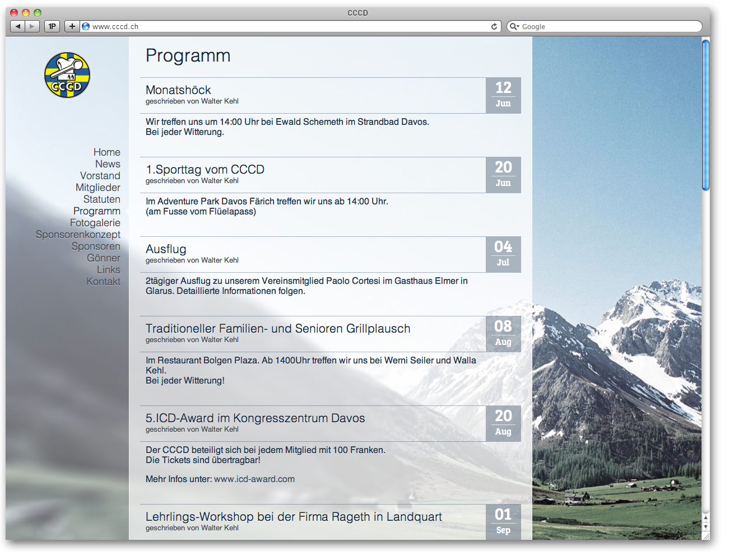Open the Google search magnifier dropdown

coord(514,26)
